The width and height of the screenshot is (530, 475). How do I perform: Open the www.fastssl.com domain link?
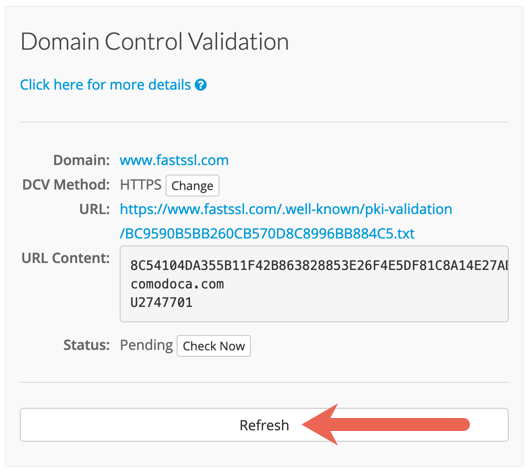pyautogui.click(x=174, y=160)
